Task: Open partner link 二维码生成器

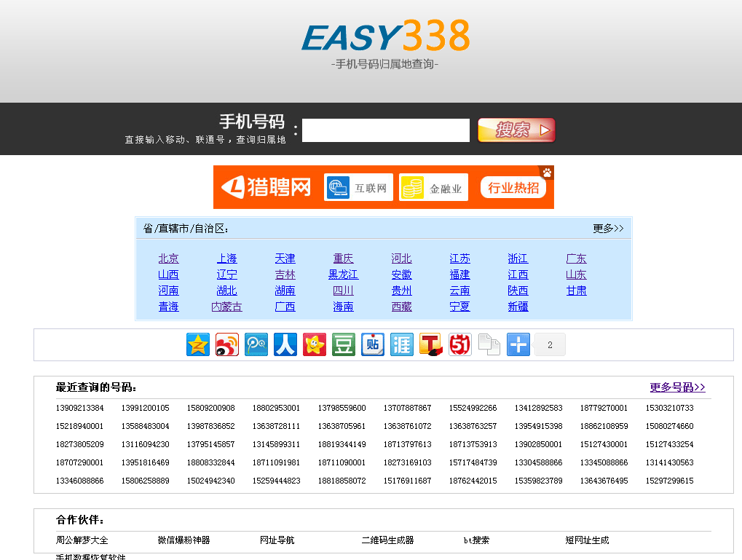Action: click(x=387, y=540)
